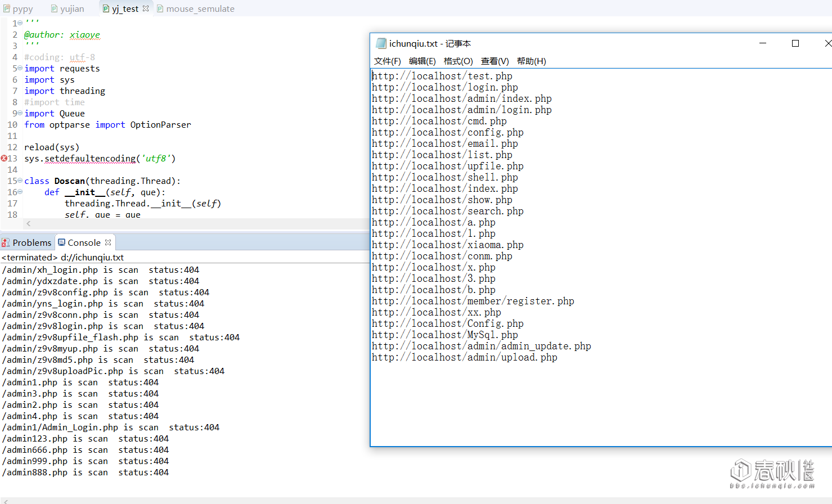Click the from optparse import OptionParser line
This screenshot has width=832, height=504.
point(107,124)
